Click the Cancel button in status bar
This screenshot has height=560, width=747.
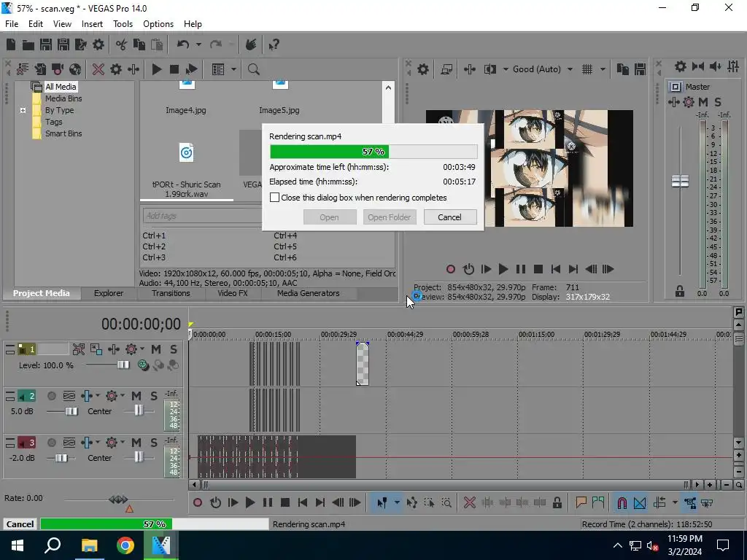click(x=20, y=524)
